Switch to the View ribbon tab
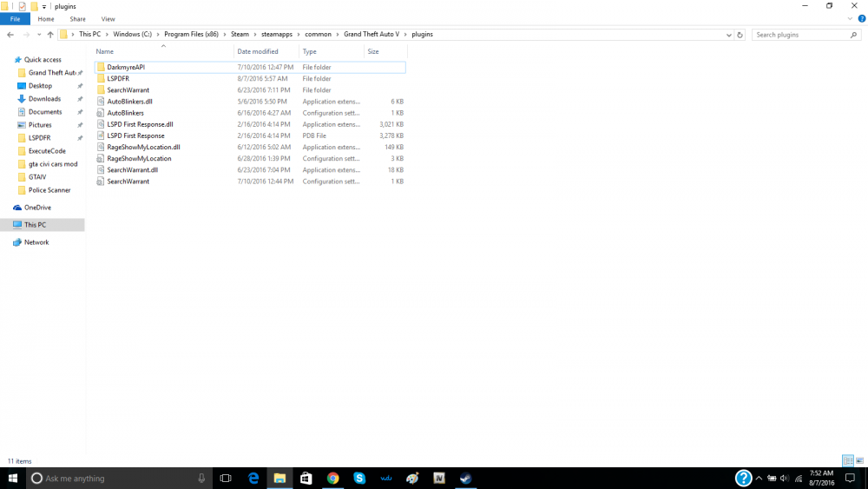 [x=108, y=19]
